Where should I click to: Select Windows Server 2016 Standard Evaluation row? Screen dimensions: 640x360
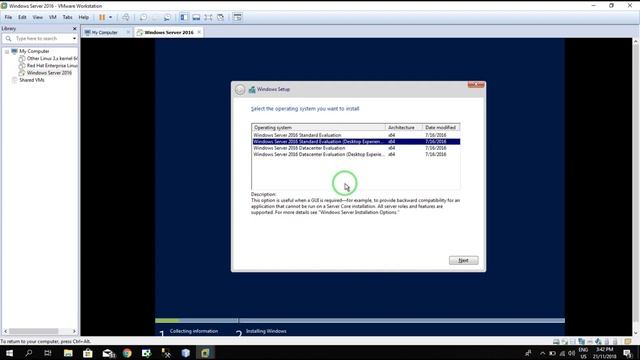click(x=356, y=135)
